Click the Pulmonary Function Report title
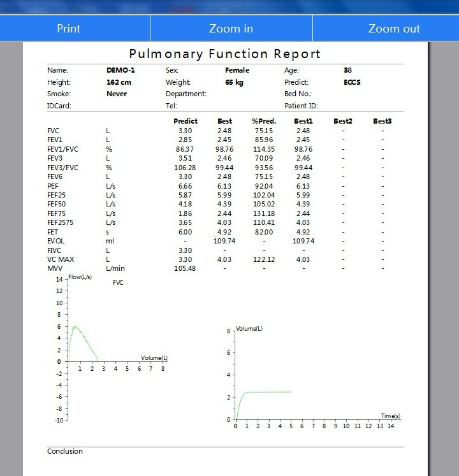The width and height of the screenshot is (459, 476). pyautogui.click(x=224, y=54)
